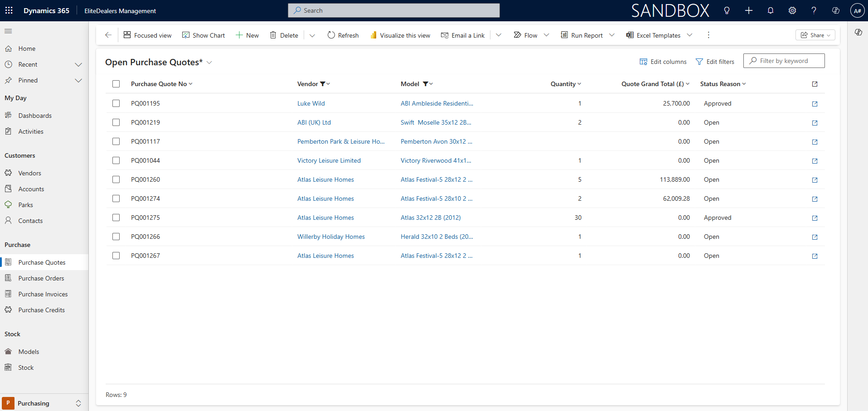The height and width of the screenshot is (411, 868).
Task: Open Dashboards in the sidebar
Action: (35, 116)
